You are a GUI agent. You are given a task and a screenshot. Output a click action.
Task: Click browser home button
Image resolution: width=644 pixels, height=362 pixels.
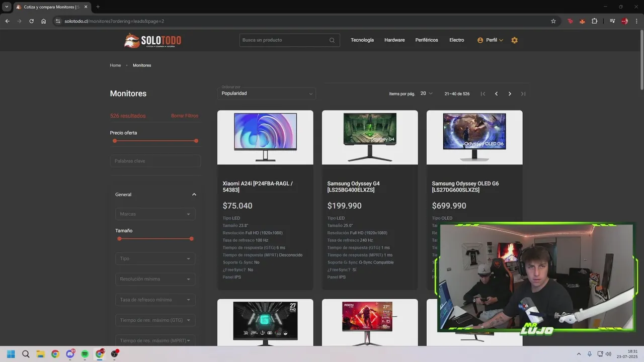point(44,21)
